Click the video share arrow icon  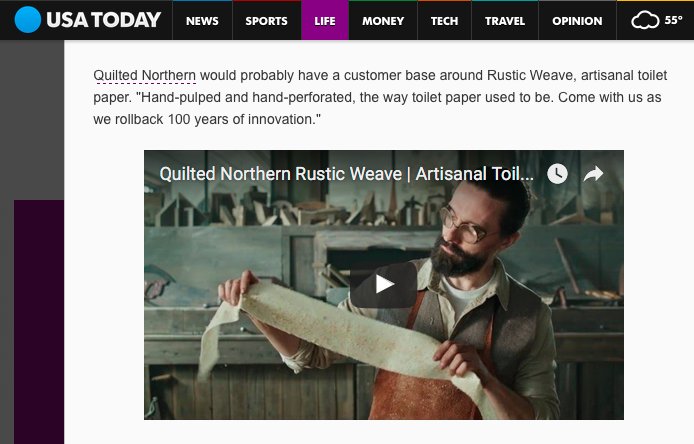[x=593, y=174]
